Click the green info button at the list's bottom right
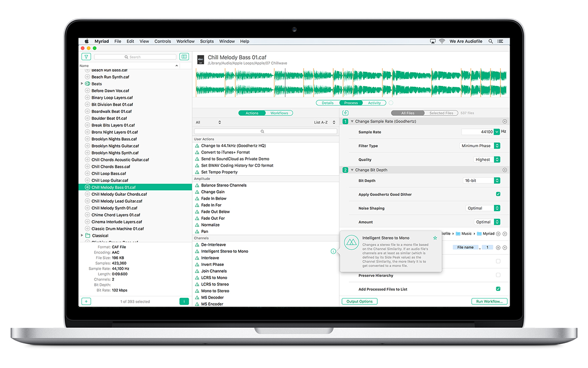Image resolution: width=588 pixels, height=368 pixels. click(x=184, y=301)
